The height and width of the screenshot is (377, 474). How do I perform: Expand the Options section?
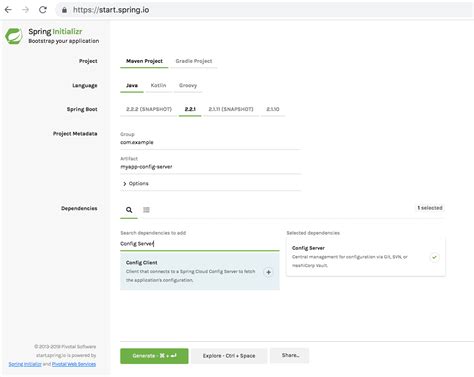point(136,183)
